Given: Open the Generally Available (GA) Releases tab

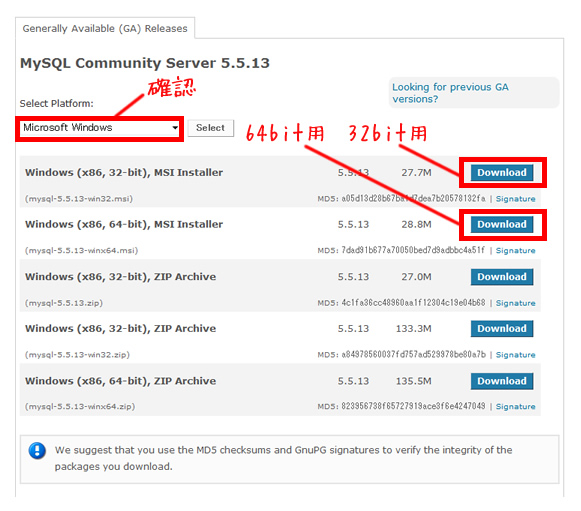Looking at the screenshot, I should [105, 28].
